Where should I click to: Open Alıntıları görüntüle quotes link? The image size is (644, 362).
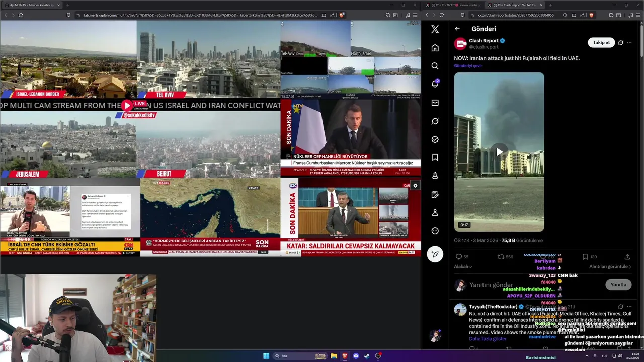610,267
